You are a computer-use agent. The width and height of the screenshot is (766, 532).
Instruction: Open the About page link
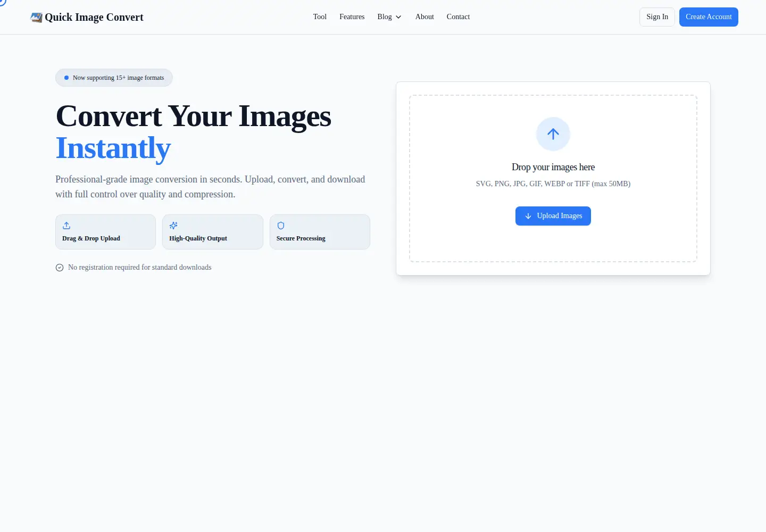point(424,17)
